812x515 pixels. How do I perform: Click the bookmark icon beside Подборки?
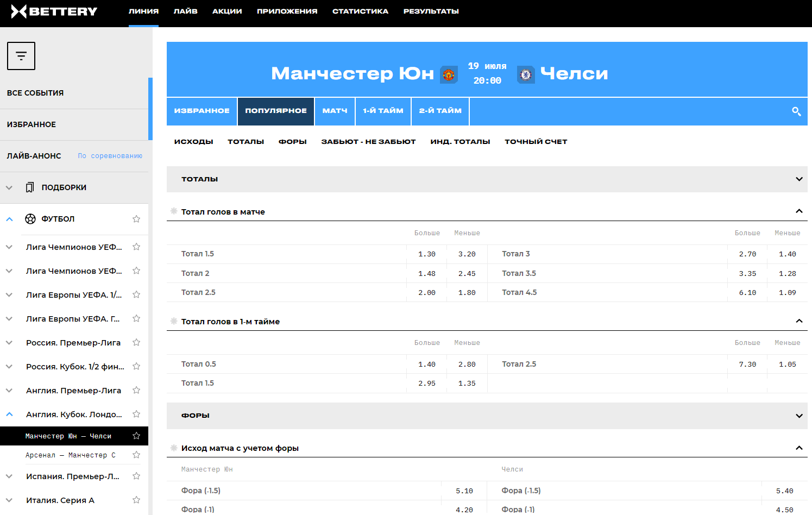tap(30, 187)
